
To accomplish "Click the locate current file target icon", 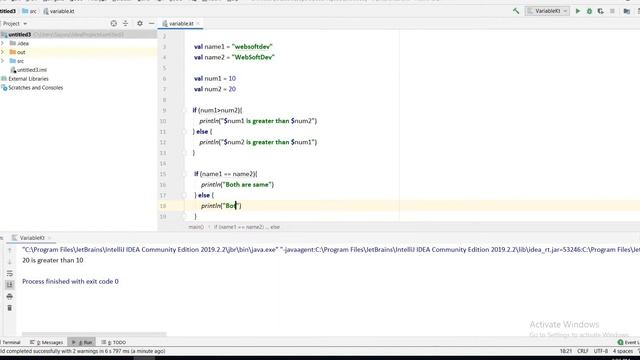I will pos(113,24).
